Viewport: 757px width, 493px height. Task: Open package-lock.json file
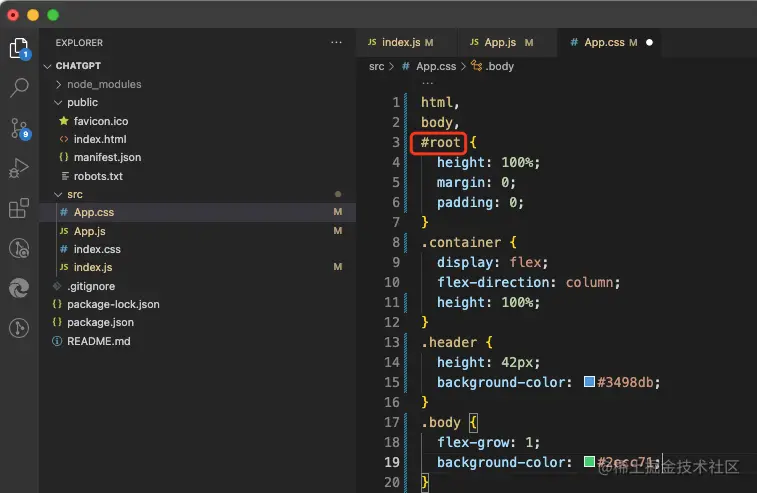(113, 304)
